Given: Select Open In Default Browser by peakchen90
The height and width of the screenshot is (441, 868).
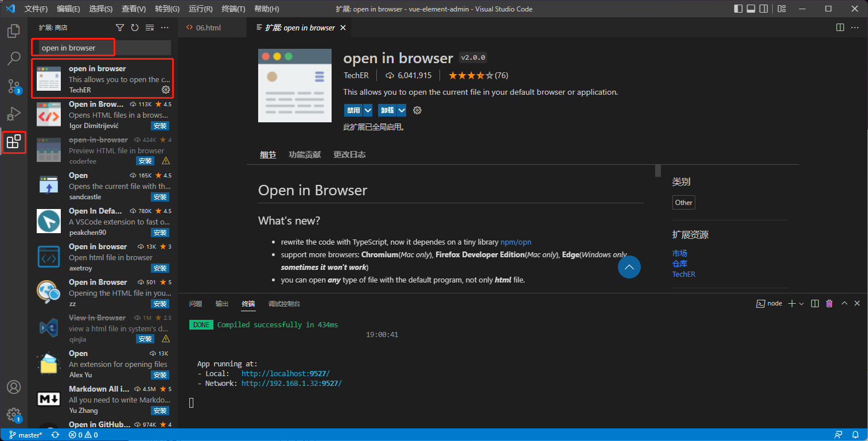Looking at the screenshot, I should [104, 222].
